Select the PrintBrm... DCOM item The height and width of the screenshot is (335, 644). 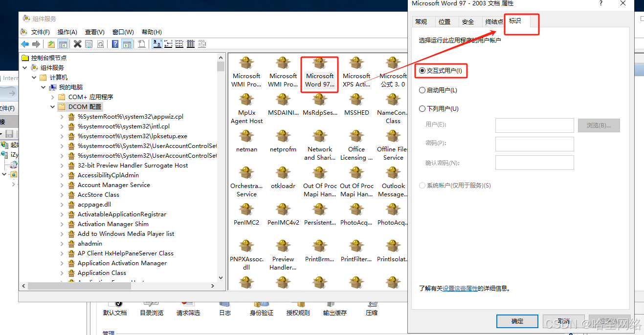coord(320,251)
